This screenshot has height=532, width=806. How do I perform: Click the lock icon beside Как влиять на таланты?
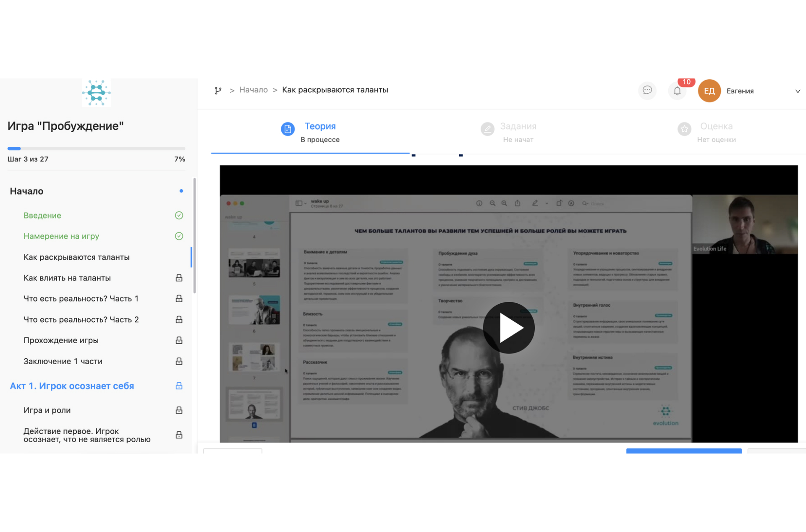click(179, 278)
